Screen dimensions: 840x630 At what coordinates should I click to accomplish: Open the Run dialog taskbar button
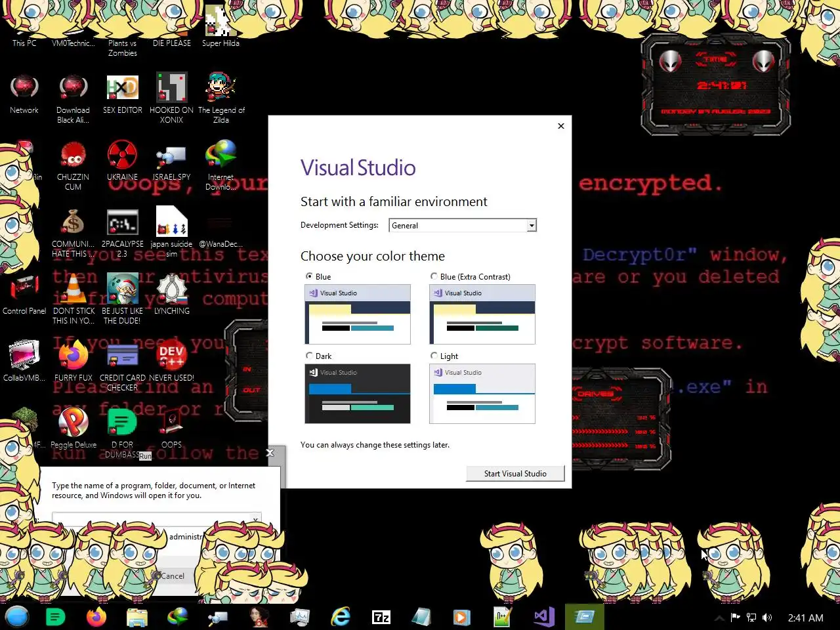click(x=584, y=617)
